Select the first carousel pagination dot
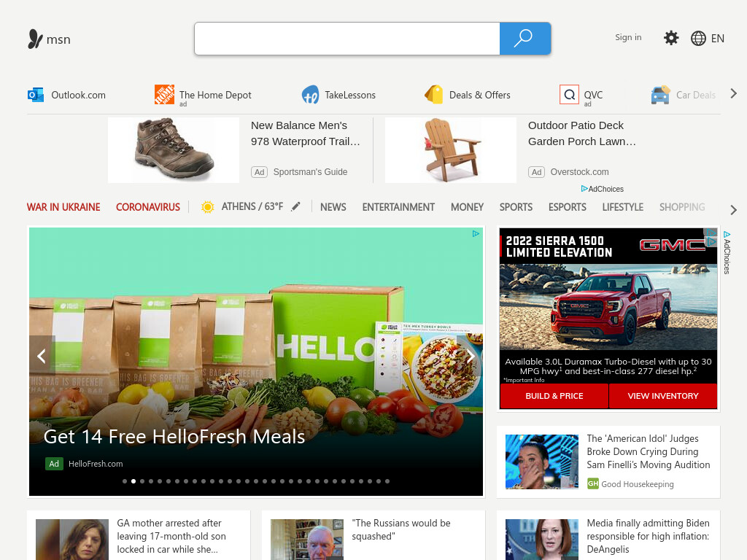Viewport: 747px width, 560px height. click(125, 481)
